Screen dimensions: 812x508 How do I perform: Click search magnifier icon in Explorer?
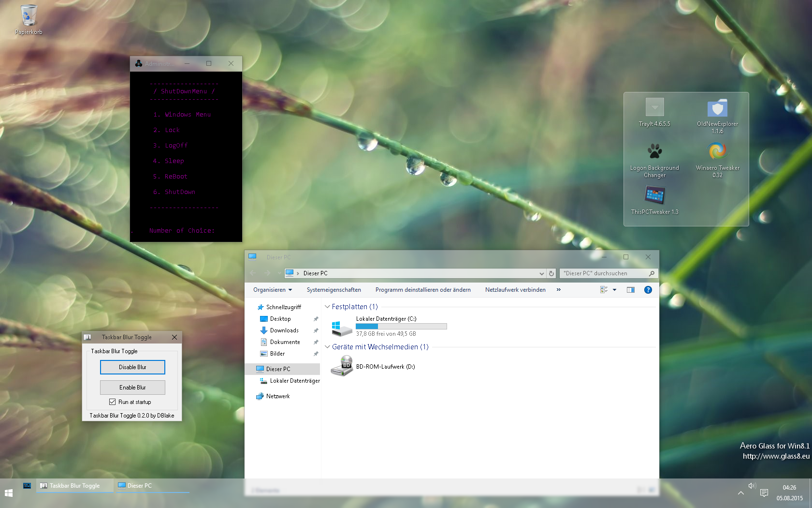pos(652,273)
